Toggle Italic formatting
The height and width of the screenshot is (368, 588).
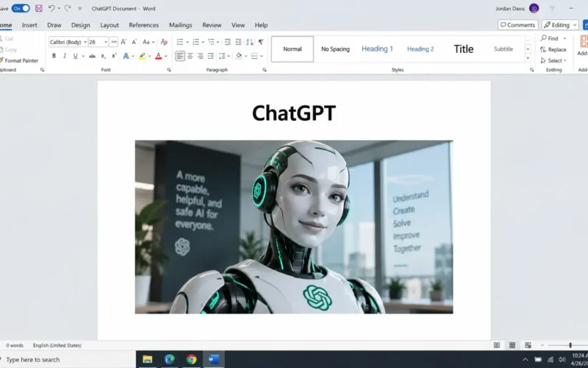coord(65,56)
